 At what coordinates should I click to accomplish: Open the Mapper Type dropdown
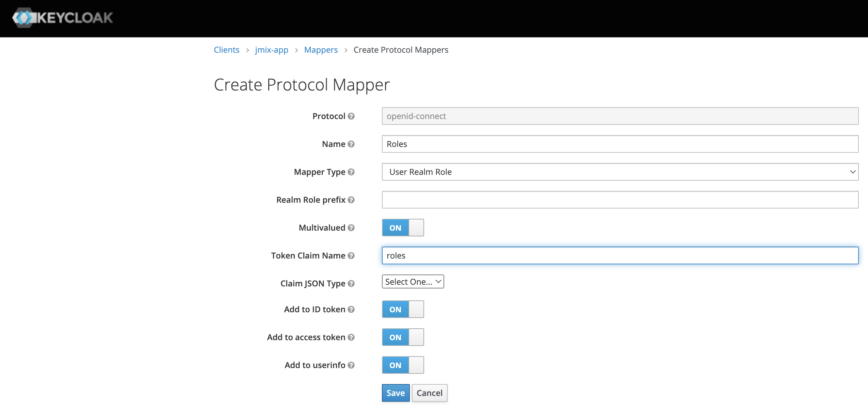(620, 172)
